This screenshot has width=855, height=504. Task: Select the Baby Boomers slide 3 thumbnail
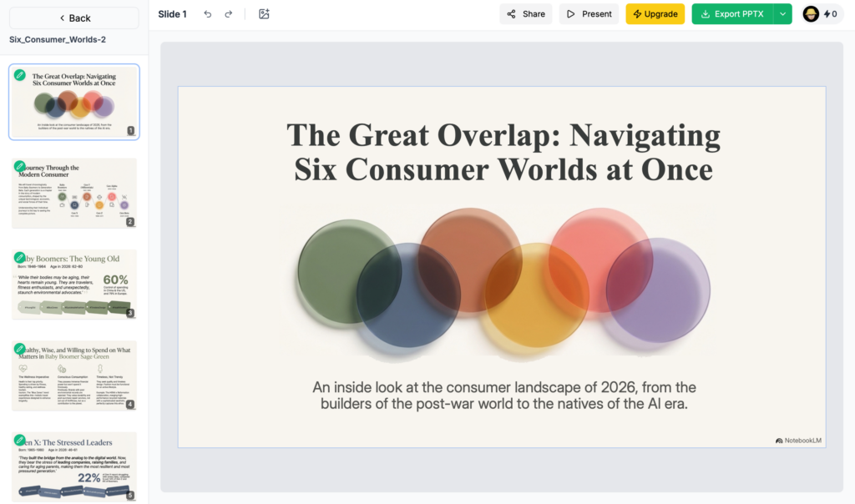(x=74, y=285)
